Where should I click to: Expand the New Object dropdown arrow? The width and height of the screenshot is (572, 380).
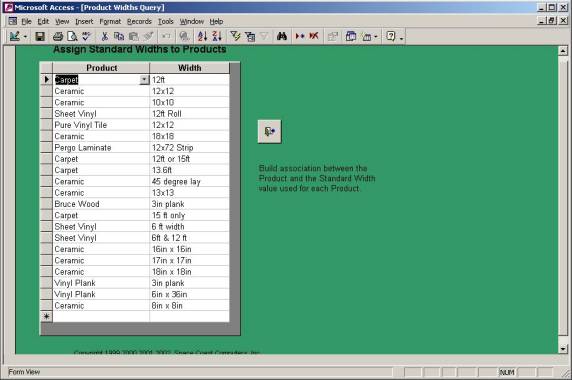(376, 37)
